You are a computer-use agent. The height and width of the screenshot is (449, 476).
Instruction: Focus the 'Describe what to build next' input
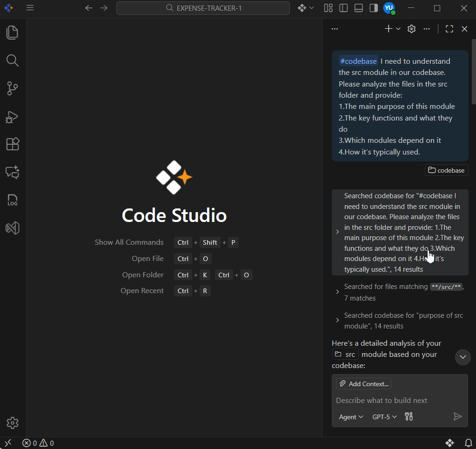tap(400, 401)
